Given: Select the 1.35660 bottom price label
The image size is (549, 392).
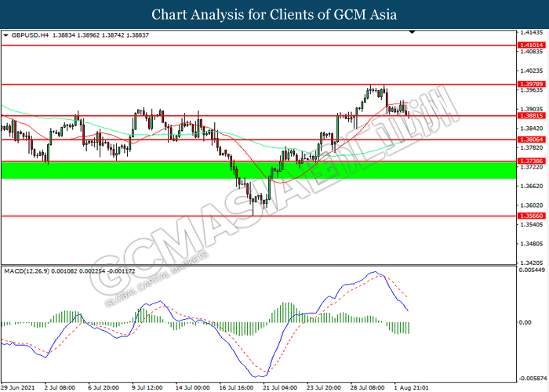Looking at the screenshot, I should pyautogui.click(x=531, y=216).
